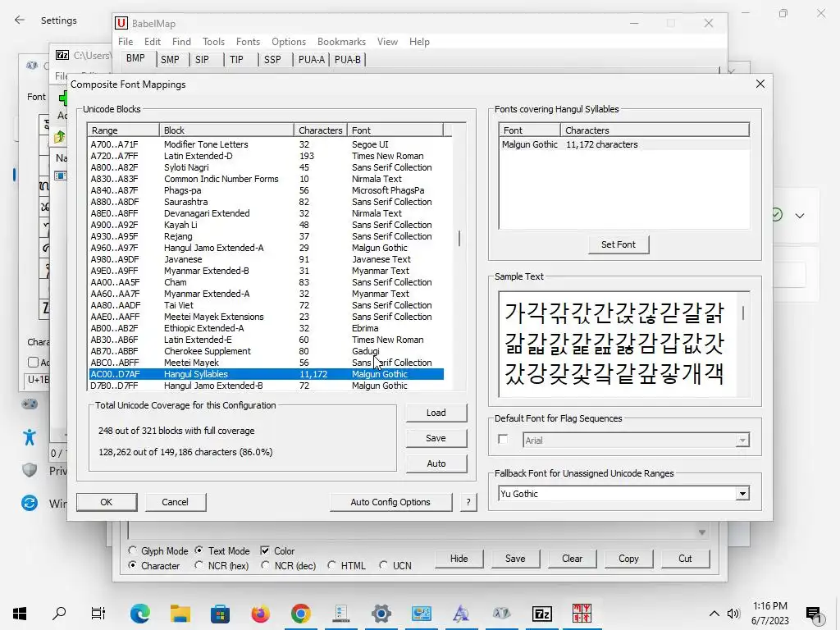Select the Cherokee Supplement block row
Viewport: 840px width, 630px height.
(267, 351)
